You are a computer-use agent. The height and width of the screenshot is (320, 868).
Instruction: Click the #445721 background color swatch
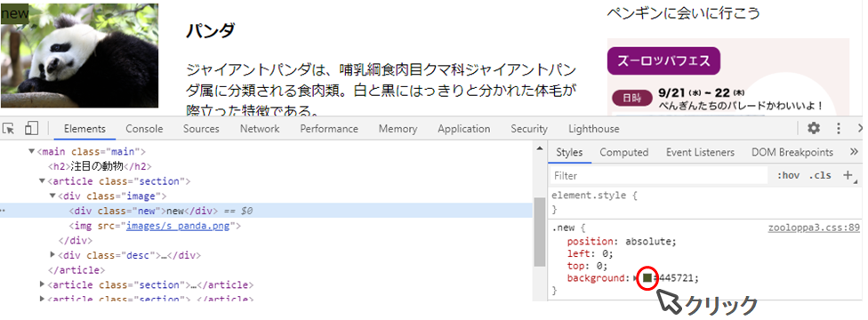647,278
